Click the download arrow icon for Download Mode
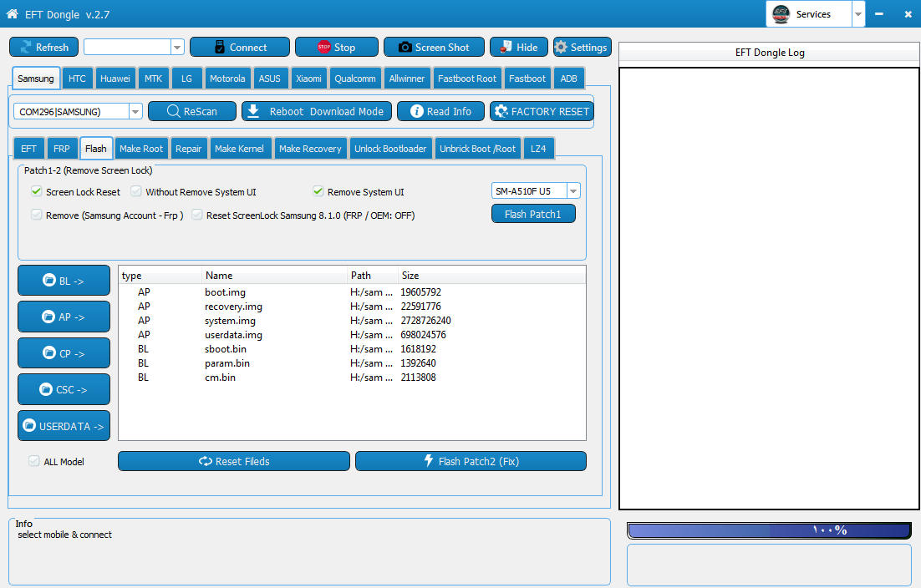The image size is (921, 588). pos(253,111)
